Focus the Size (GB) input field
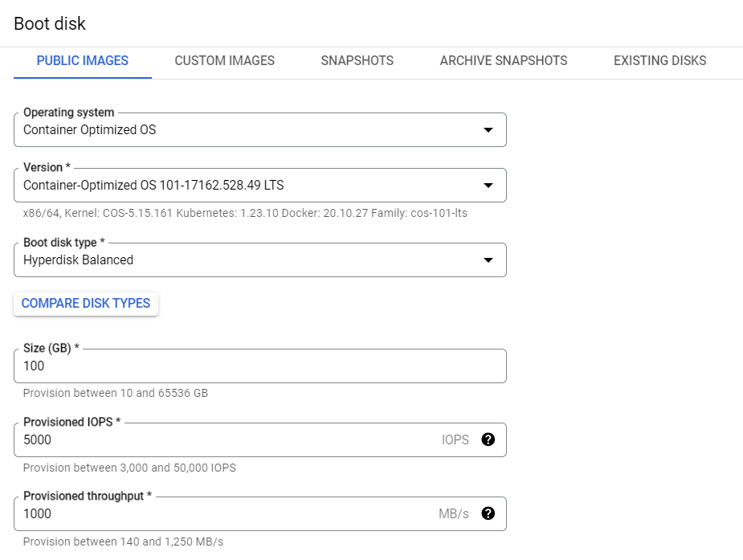Screen dimensions: 743x560 [x=241, y=366]
